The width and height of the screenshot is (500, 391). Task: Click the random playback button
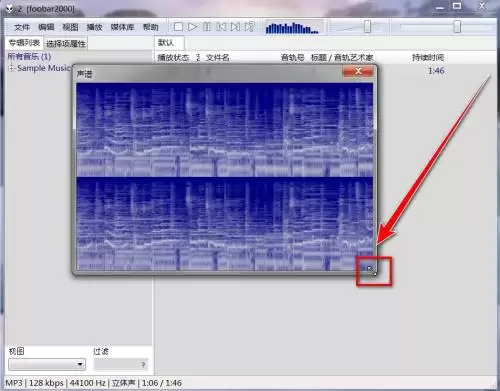[x=250, y=27]
